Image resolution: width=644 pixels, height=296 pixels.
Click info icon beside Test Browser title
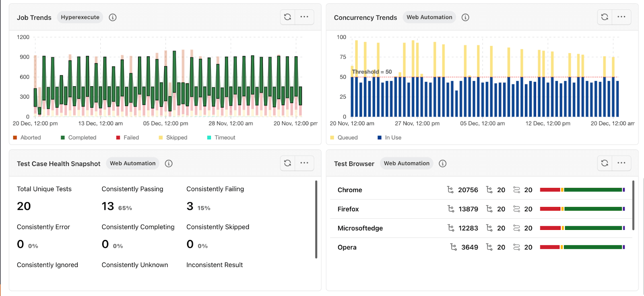coord(443,164)
